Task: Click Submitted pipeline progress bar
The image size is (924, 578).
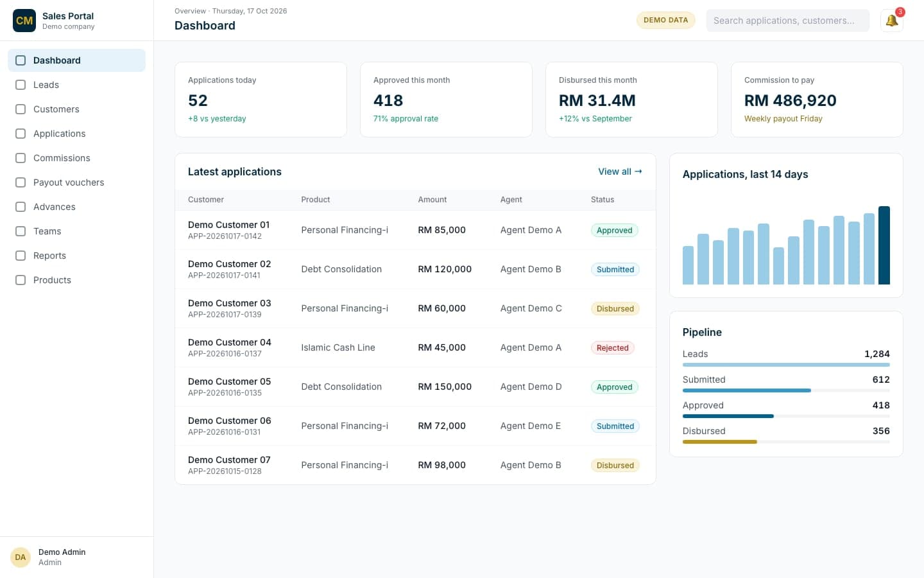Action: pos(786,390)
